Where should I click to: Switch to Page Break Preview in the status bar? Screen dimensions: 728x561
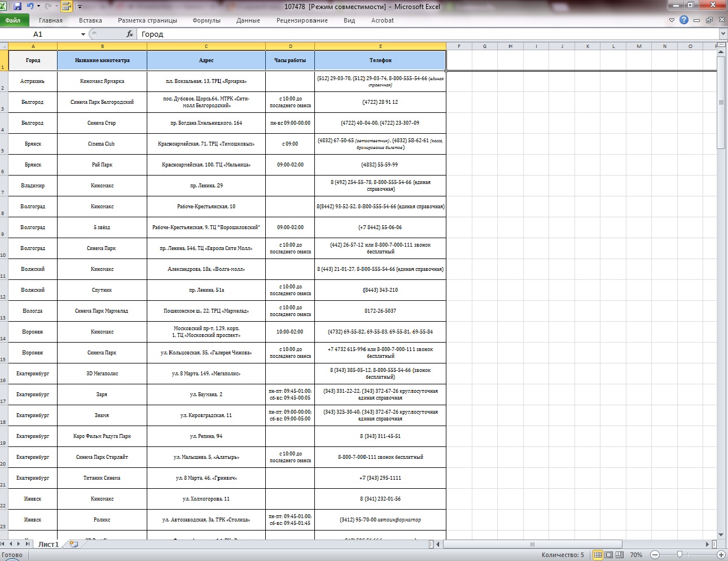[x=619, y=555]
